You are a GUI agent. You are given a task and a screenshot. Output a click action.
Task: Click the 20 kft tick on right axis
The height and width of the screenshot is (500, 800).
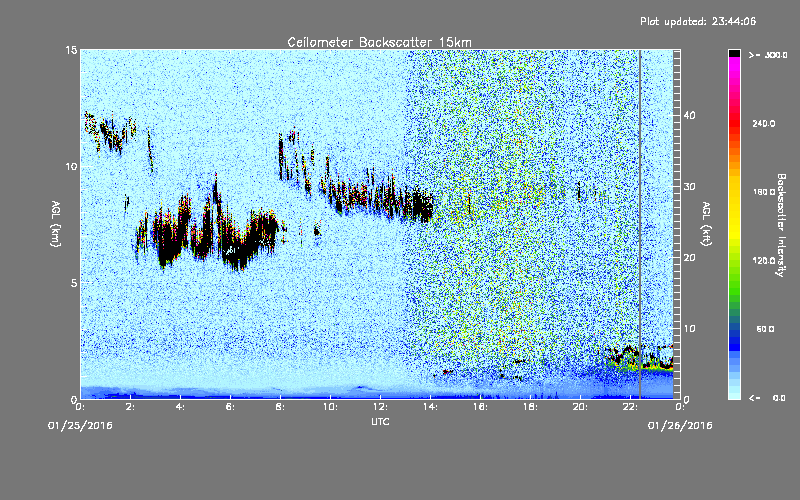pos(689,258)
